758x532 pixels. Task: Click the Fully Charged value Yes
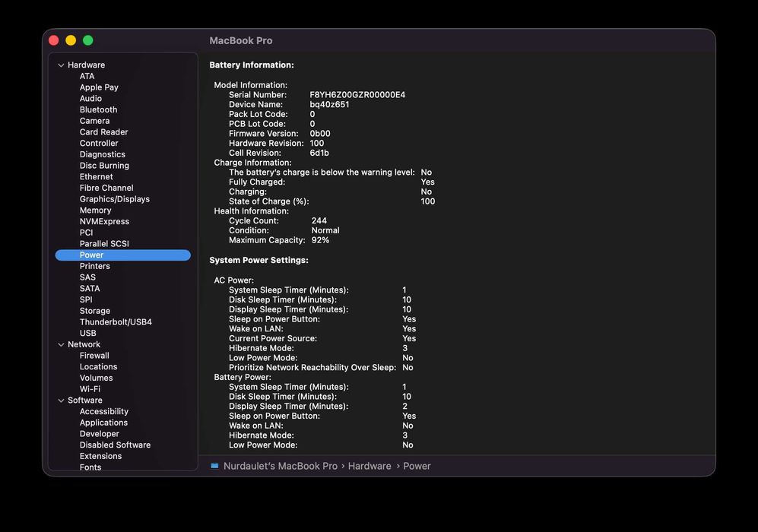pyautogui.click(x=428, y=182)
